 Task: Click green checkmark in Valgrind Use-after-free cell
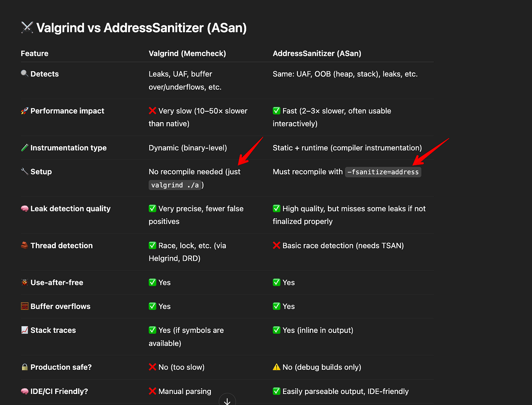pyautogui.click(x=152, y=282)
